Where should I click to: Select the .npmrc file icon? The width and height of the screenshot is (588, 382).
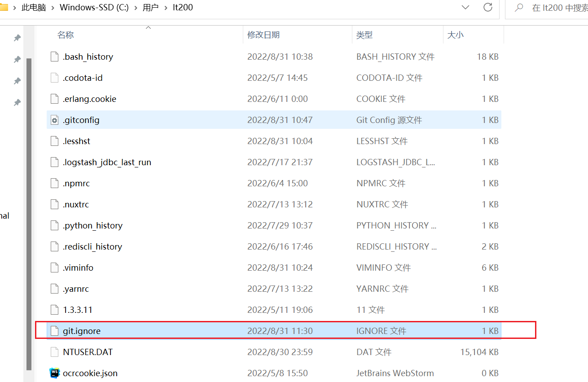coord(54,183)
